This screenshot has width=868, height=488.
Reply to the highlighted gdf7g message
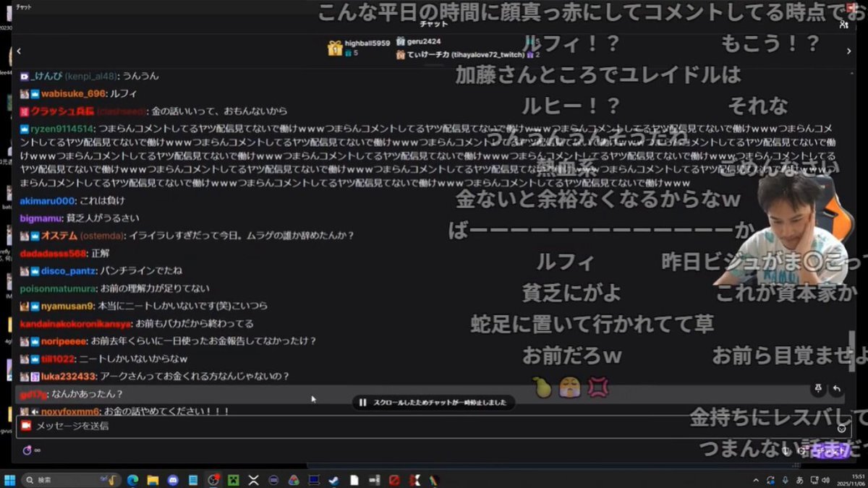tap(837, 389)
